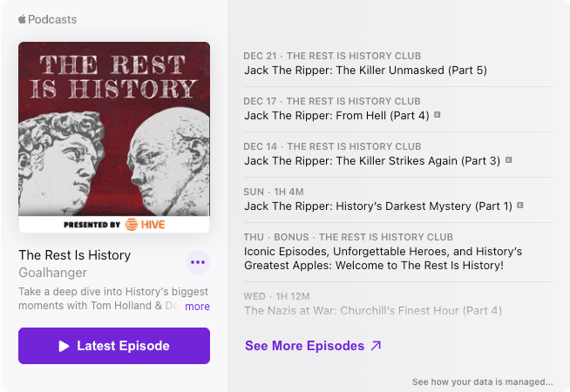The width and height of the screenshot is (570, 392).
Task: Expand the podcast description with 'more'
Action: 197,307
